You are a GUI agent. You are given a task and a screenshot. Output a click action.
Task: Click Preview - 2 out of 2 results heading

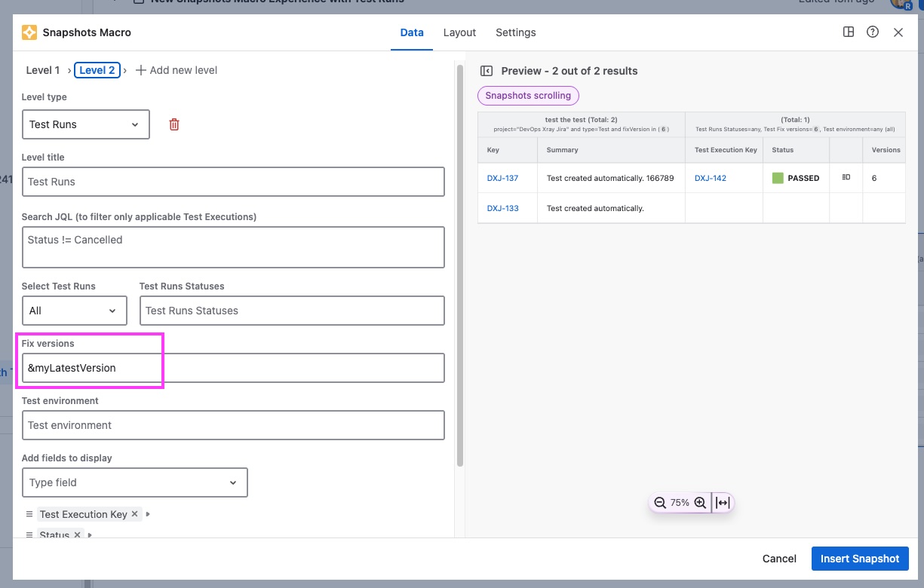coord(569,71)
